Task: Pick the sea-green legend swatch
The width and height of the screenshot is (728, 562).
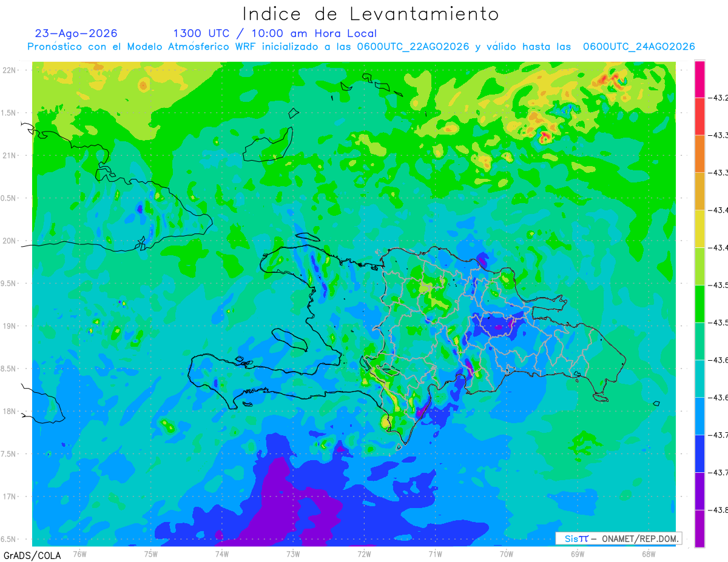Action: [x=699, y=341]
